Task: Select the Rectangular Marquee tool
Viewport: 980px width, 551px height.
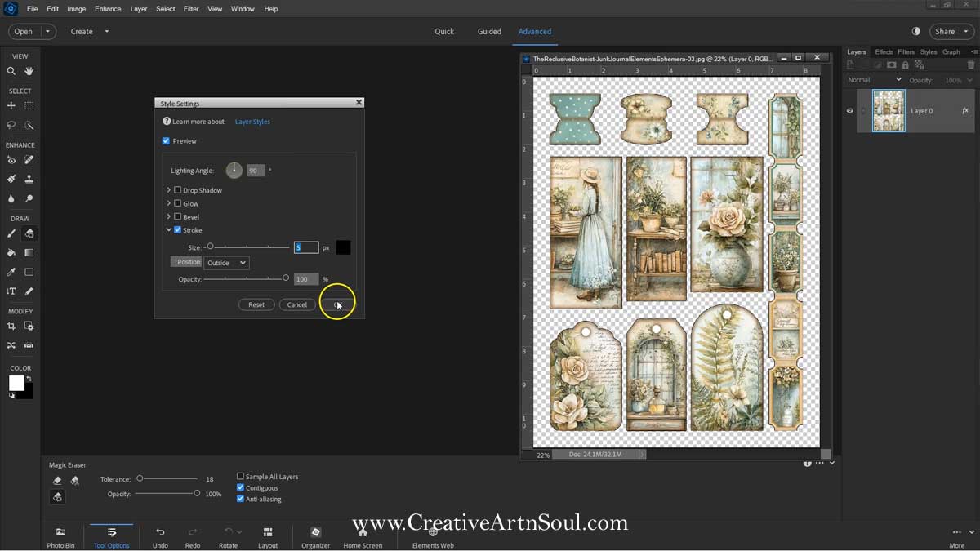Action: click(29, 106)
